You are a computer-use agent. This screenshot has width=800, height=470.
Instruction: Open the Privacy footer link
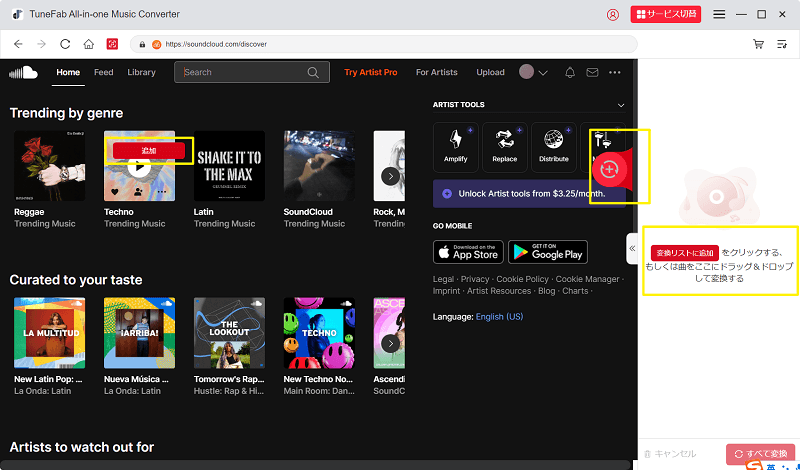tap(475, 279)
